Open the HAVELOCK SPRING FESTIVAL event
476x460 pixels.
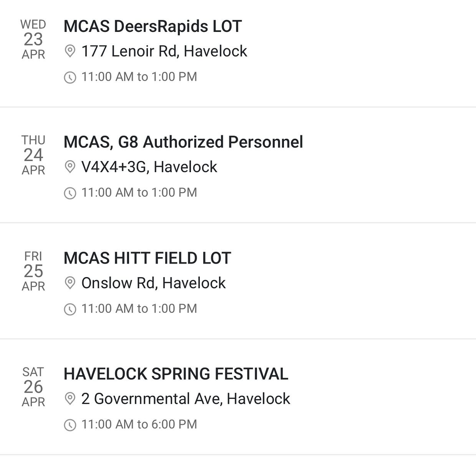(x=176, y=374)
